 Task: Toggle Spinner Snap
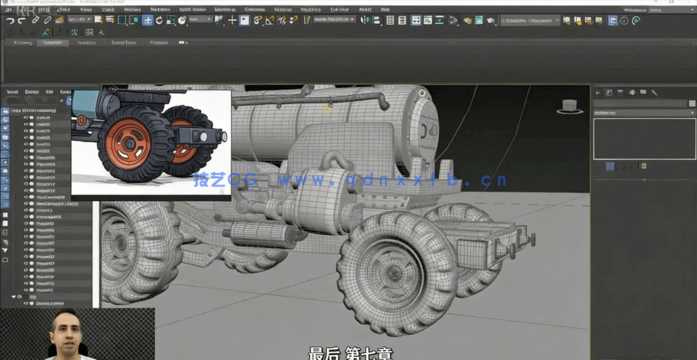coord(293,20)
